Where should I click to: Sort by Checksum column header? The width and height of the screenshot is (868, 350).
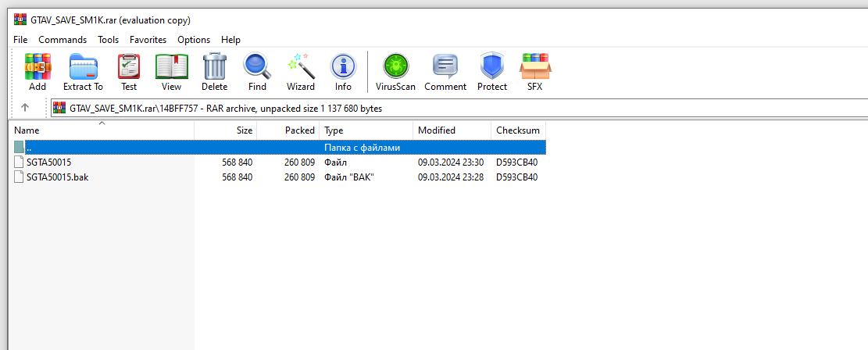[518, 130]
